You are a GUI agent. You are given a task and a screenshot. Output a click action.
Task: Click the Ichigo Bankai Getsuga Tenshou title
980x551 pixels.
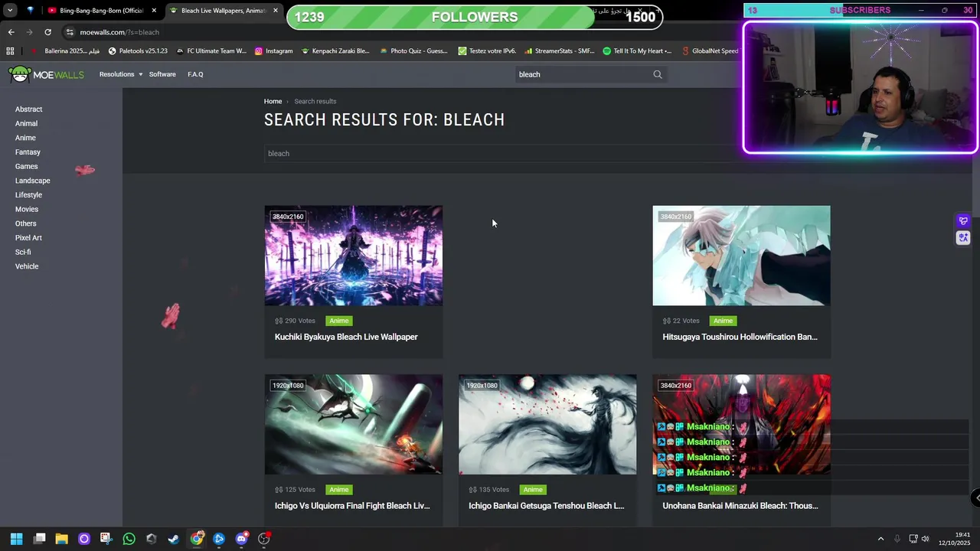click(546, 506)
